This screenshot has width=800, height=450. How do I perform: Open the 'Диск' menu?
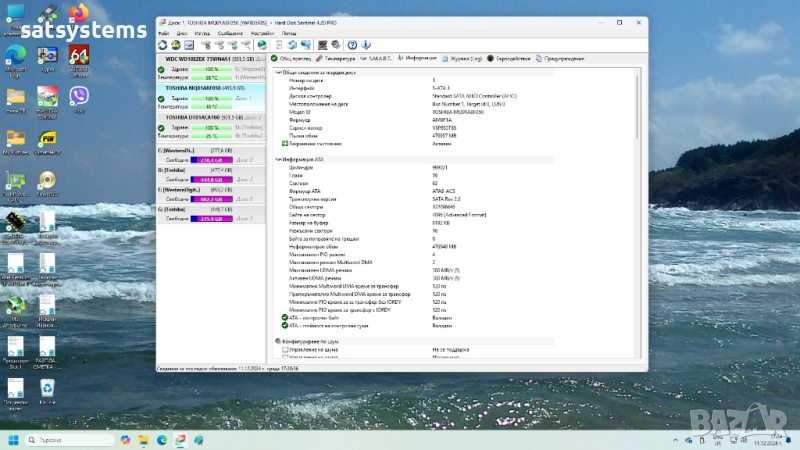pyautogui.click(x=182, y=33)
